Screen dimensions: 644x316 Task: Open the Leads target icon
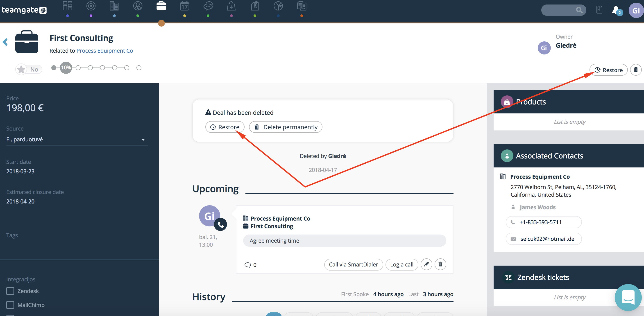click(91, 6)
